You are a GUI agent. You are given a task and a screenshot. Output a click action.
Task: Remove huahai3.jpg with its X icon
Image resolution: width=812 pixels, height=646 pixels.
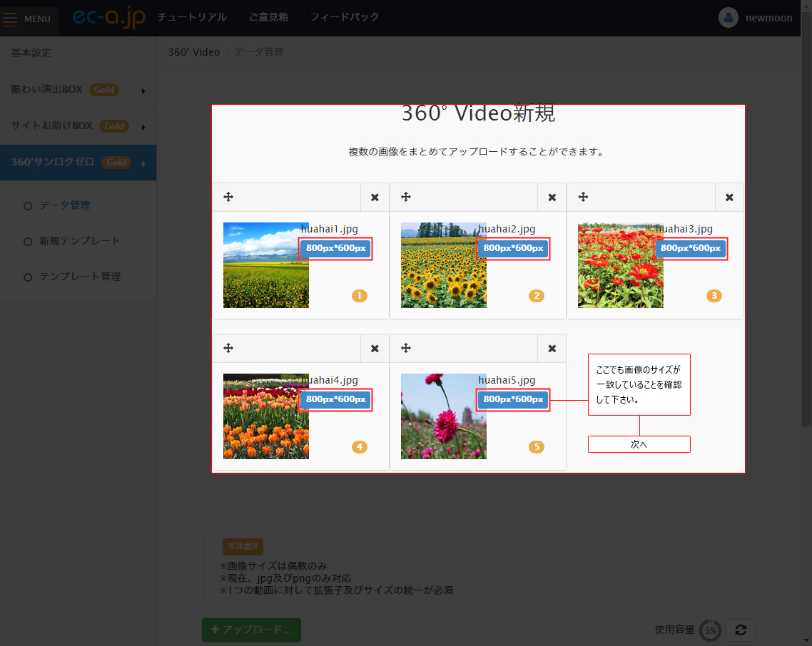tap(729, 198)
